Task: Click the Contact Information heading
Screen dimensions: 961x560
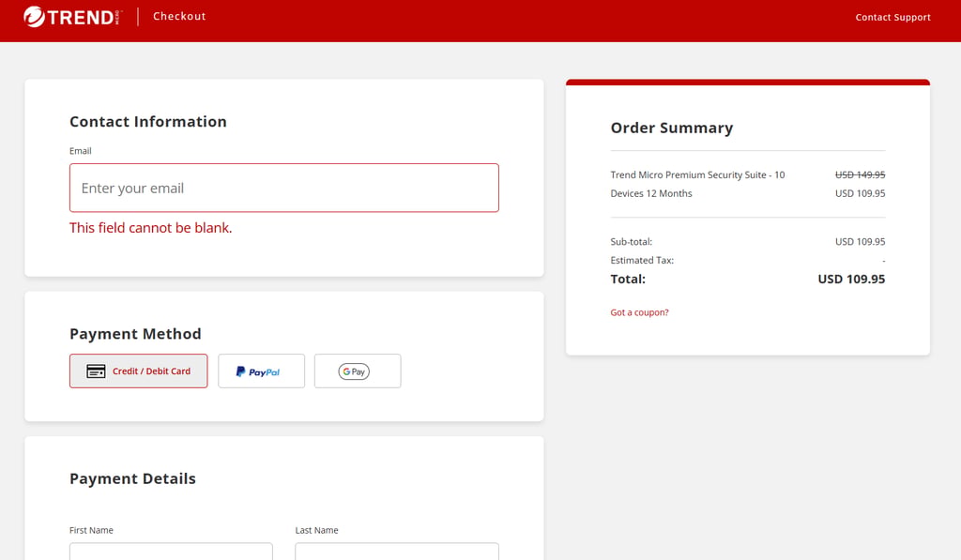Action: (x=147, y=122)
